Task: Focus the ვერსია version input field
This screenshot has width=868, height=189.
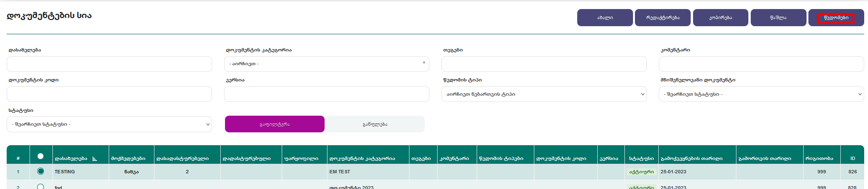Action: (327, 94)
